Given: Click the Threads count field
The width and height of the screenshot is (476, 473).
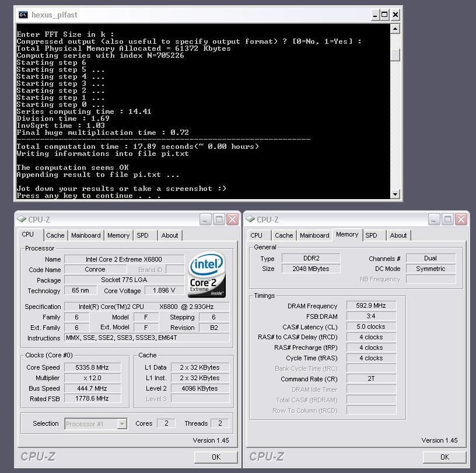Looking at the screenshot, I should (220, 423).
